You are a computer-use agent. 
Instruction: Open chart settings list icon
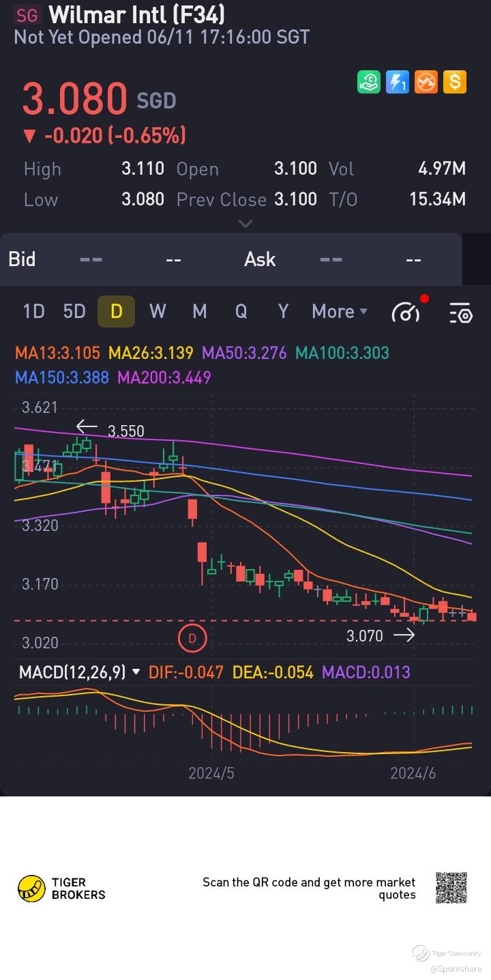[462, 313]
